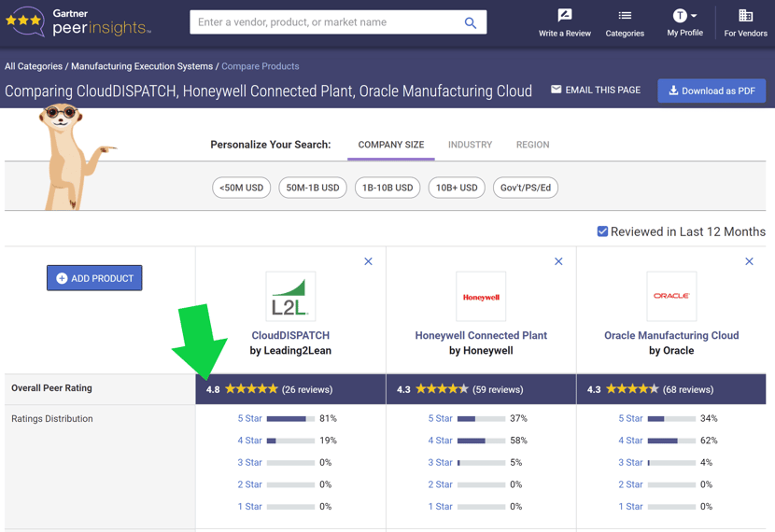775x532 pixels.
Task: Click the Compare Products breadcrumb
Action: (260, 66)
